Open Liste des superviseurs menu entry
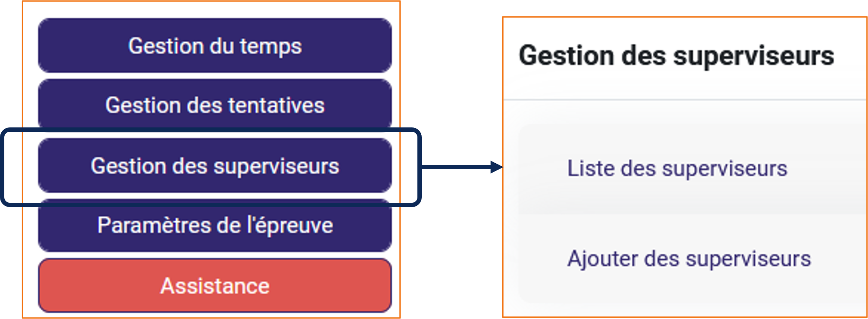868x319 pixels. (x=677, y=168)
